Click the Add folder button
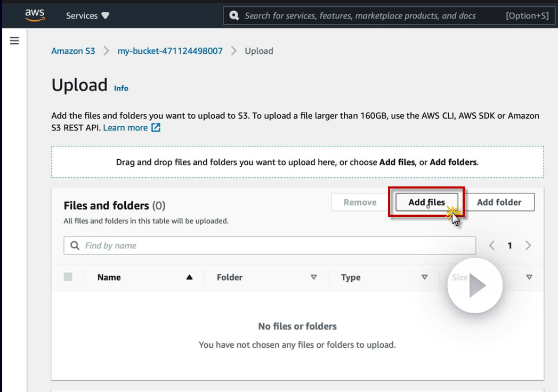Viewport: 558px width, 392px height. 499,202
